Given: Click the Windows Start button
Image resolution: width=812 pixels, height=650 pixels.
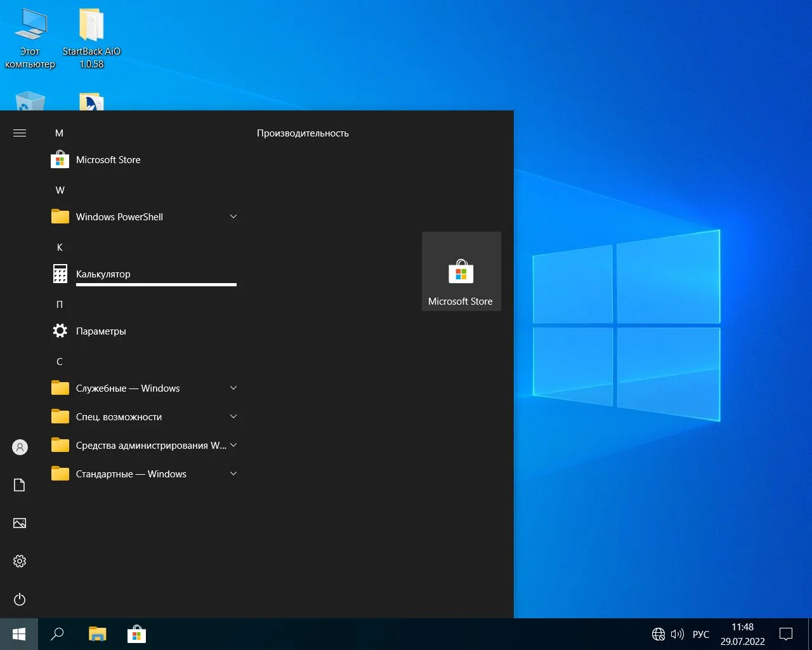Looking at the screenshot, I should pyautogui.click(x=19, y=634).
